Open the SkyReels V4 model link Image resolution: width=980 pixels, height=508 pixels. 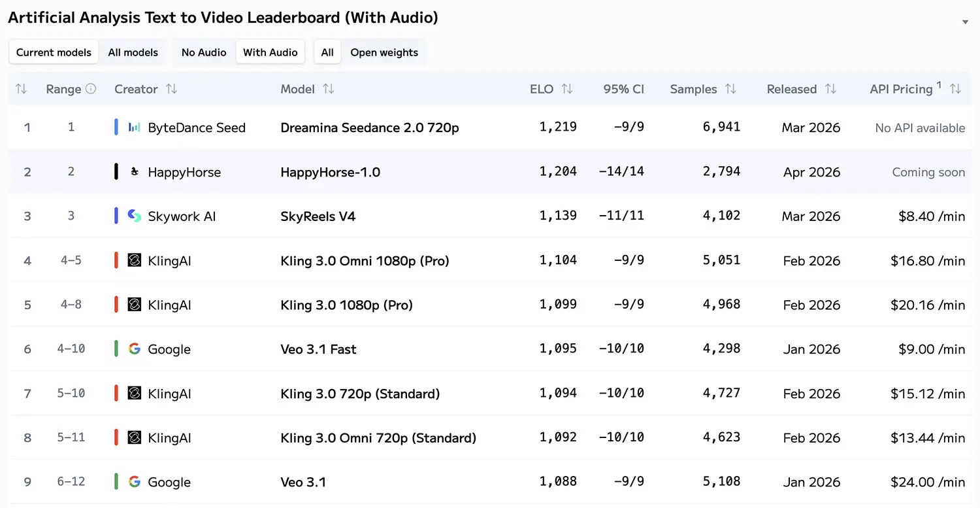click(318, 216)
